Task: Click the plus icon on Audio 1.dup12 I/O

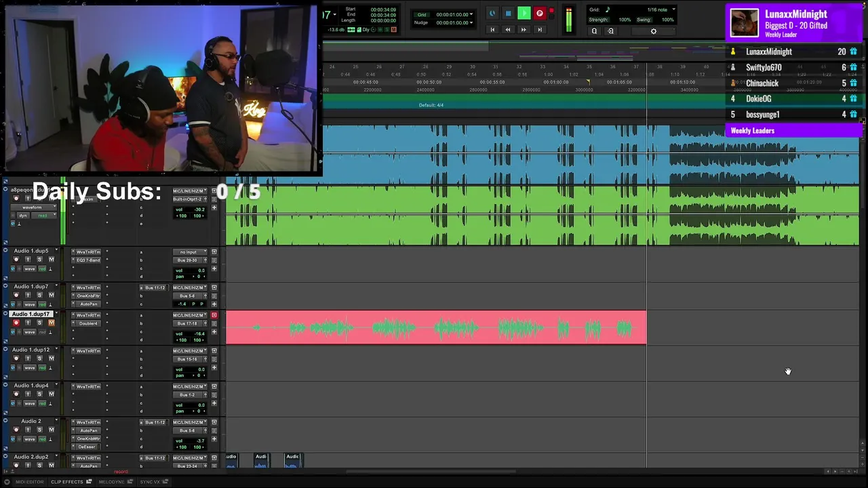Action: (x=214, y=368)
